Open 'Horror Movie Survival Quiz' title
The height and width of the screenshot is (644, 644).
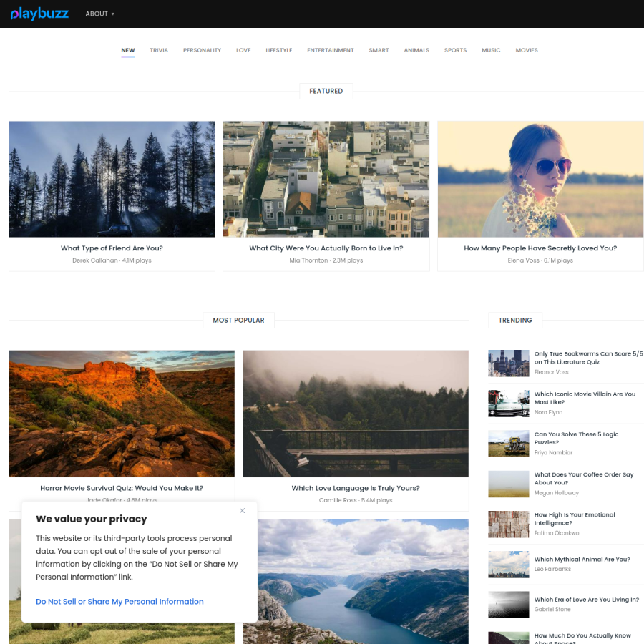(x=122, y=488)
